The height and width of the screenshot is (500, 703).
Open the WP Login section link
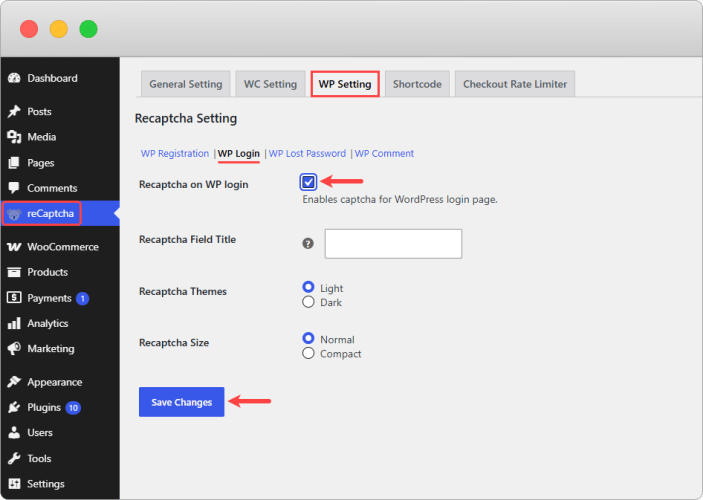click(239, 153)
